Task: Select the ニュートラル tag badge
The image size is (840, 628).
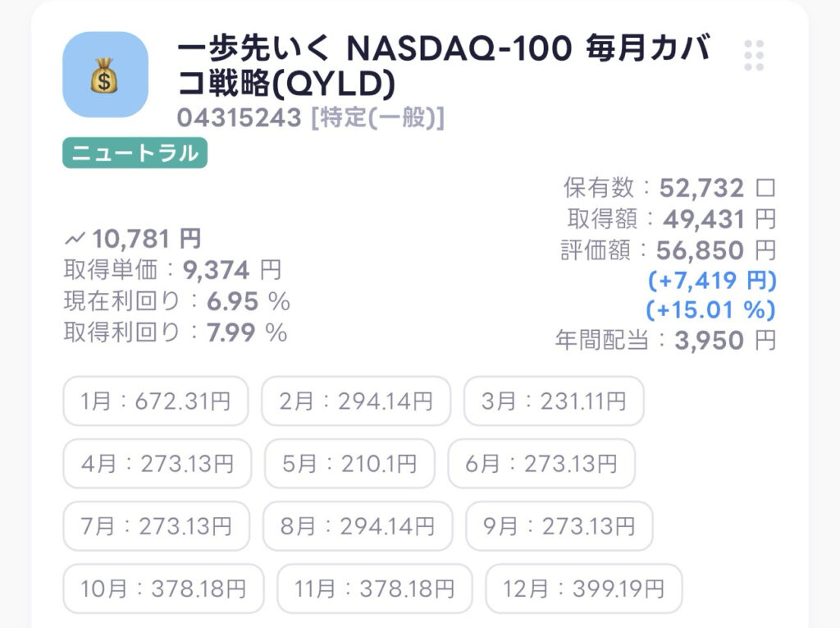Action: pos(135,154)
